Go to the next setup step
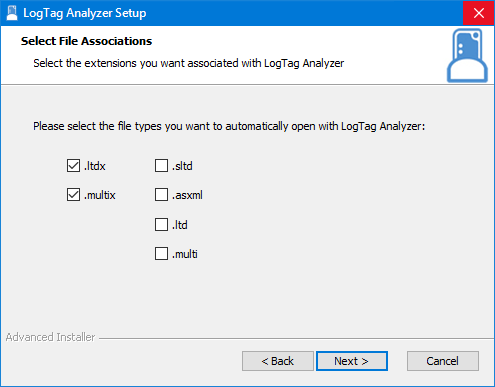Image resolution: width=495 pixels, height=387 pixels. point(352,361)
